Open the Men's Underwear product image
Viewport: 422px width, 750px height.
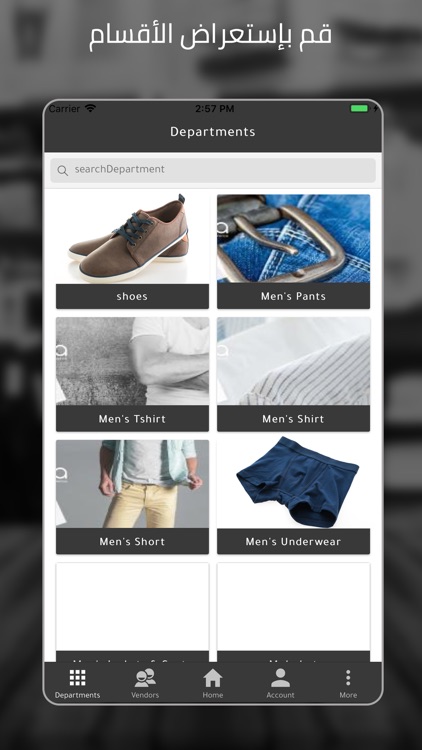(x=293, y=484)
